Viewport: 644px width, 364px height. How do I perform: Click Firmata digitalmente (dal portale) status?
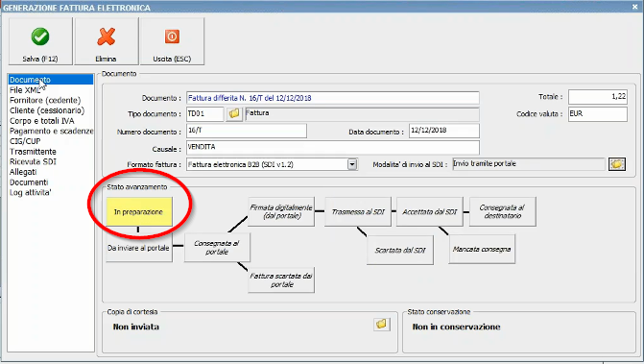click(281, 211)
